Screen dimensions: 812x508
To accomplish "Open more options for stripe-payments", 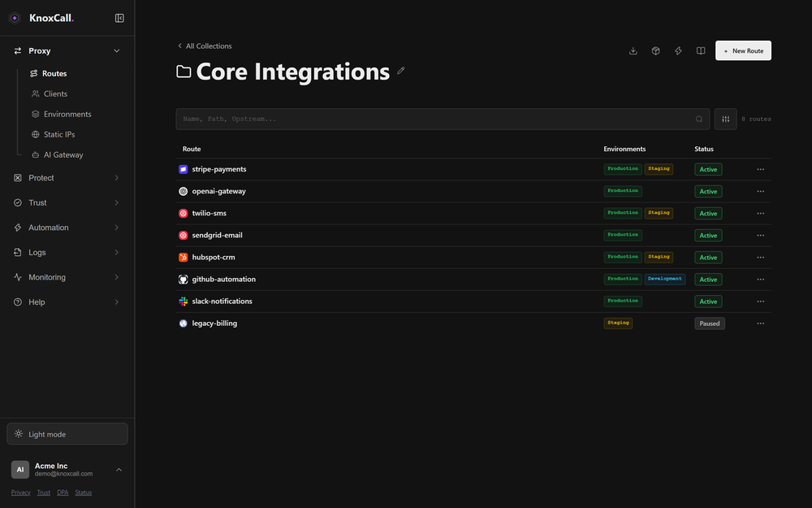I will 760,170.
